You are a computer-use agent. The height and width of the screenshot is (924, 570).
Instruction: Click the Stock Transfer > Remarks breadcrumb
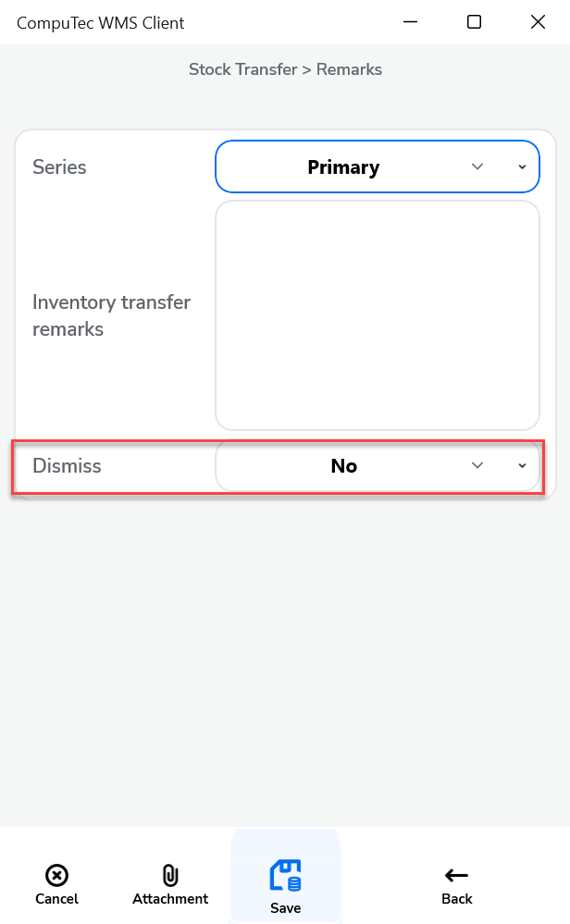tap(285, 69)
